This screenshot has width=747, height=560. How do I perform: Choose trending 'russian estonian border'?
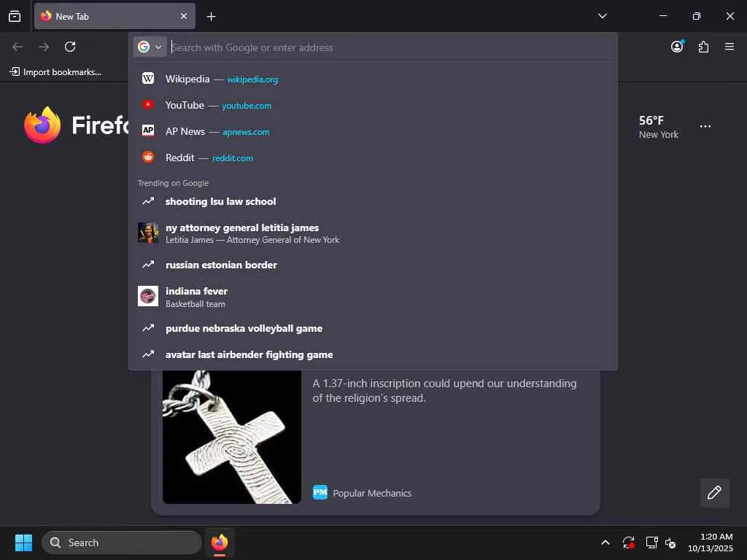point(373,265)
